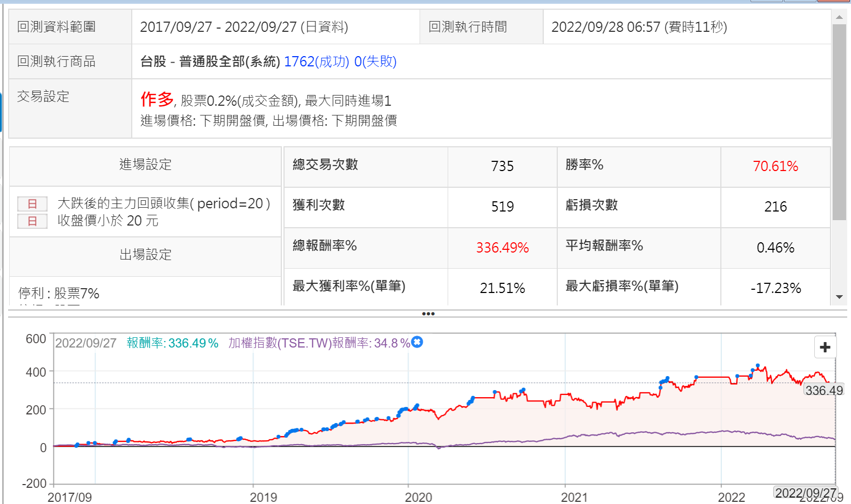Click the 總報酬率 336.49% value cell

click(x=502, y=248)
